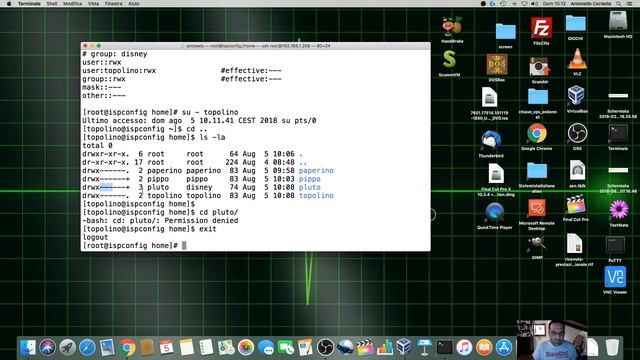This screenshot has height=360, width=640.
Task: Click the blue 'topolino' directory name
Action: click(x=316, y=196)
